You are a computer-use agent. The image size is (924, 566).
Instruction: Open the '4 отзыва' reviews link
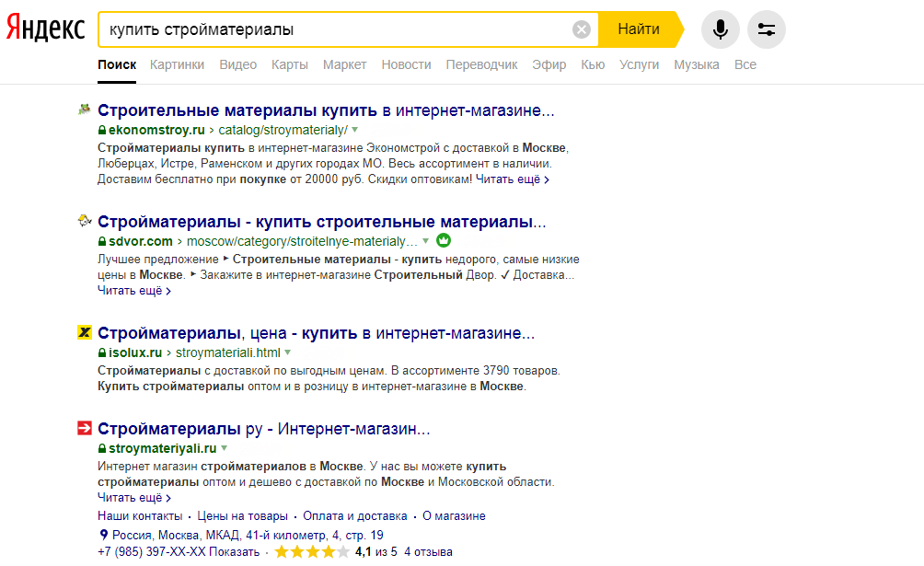tap(428, 552)
